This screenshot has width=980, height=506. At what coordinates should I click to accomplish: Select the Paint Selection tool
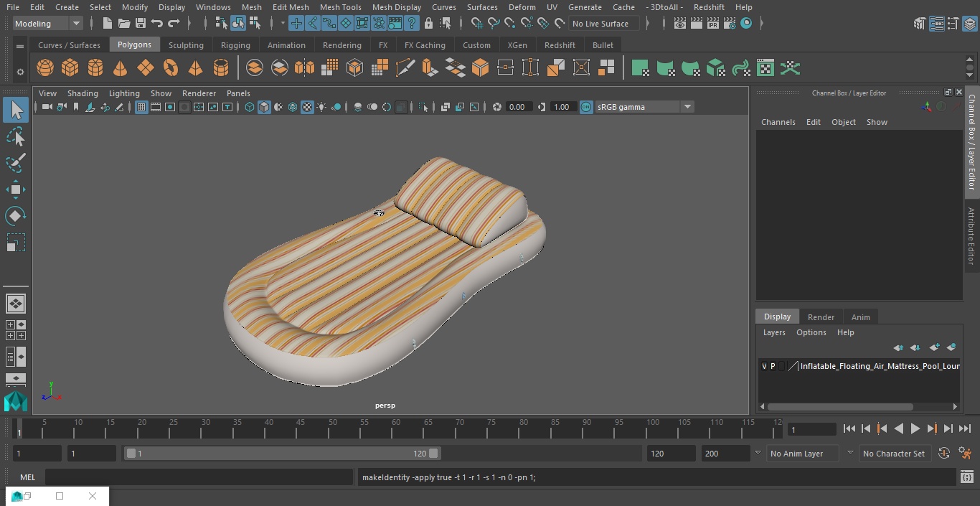[15, 163]
